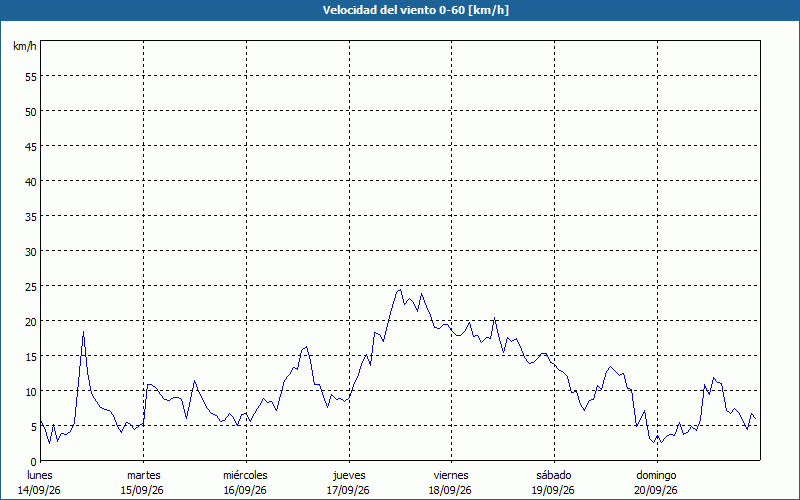Click the 30 value on the y-axis
The image size is (800, 500).
pyautogui.click(x=31, y=252)
